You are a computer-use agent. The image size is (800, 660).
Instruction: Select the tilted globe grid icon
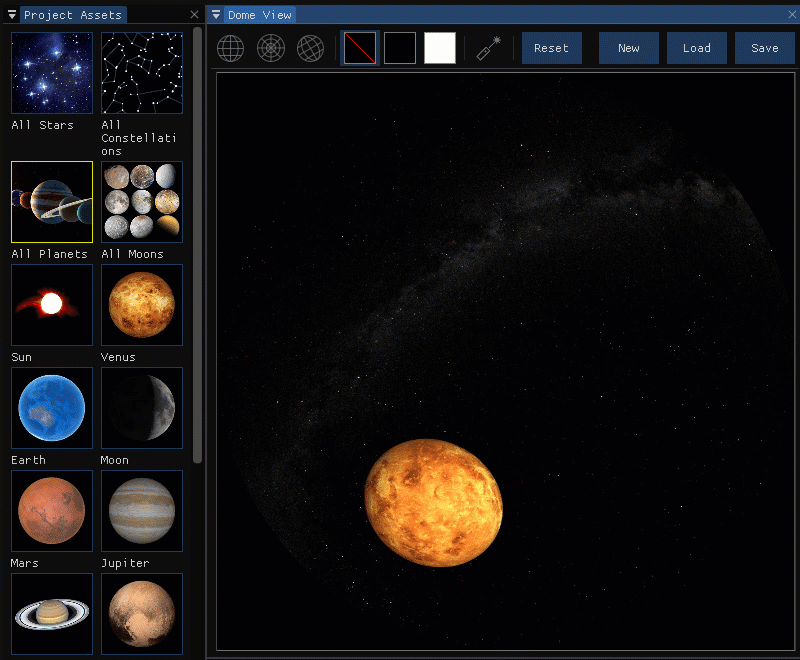[310, 48]
